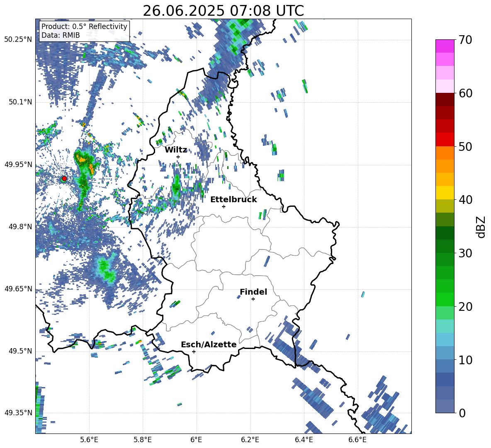Click the Ettelbruck cross location marker
The image size is (491, 448).
click(x=224, y=206)
